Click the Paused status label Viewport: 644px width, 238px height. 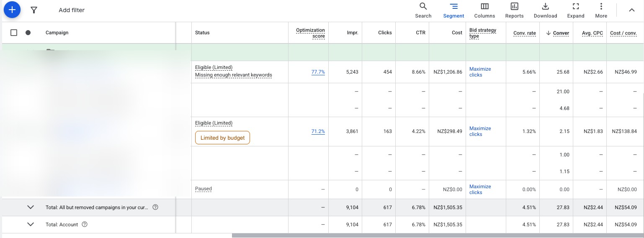(x=204, y=189)
